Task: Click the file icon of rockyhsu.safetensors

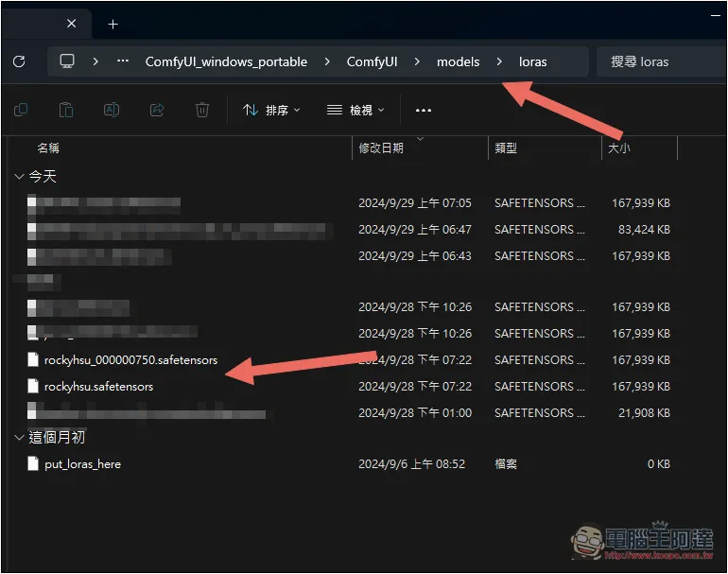Action: (33, 386)
